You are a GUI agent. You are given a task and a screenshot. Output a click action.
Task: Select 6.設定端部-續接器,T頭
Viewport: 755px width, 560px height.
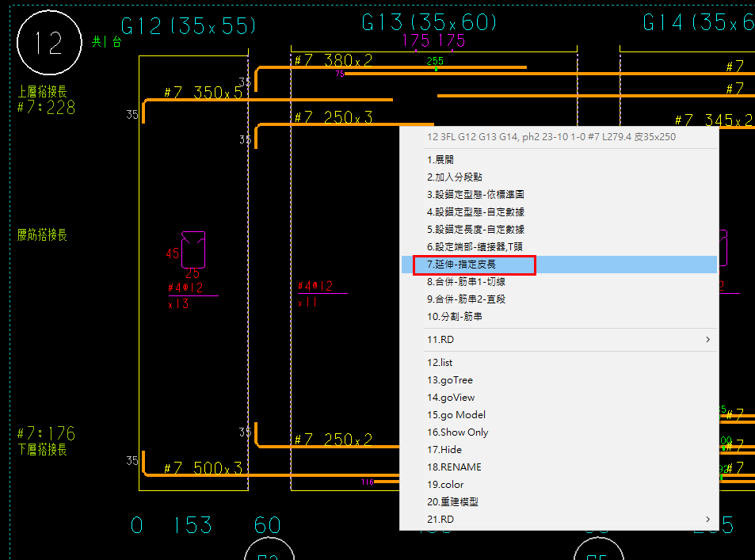point(559,246)
